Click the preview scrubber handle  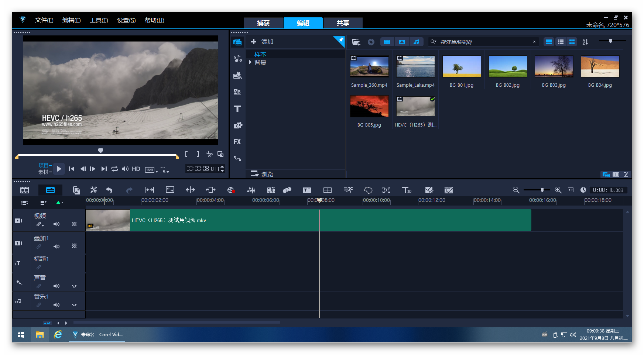[x=100, y=151]
